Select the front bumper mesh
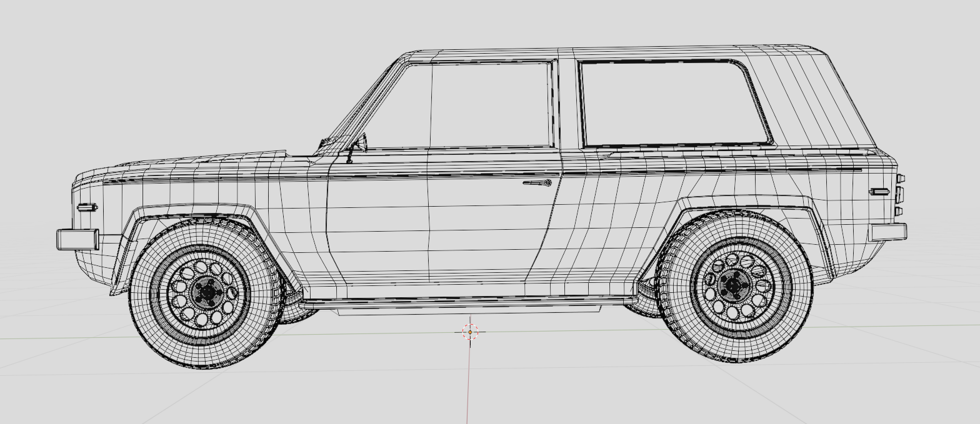This screenshot has height=424, width=980. (x=78, y=239)
